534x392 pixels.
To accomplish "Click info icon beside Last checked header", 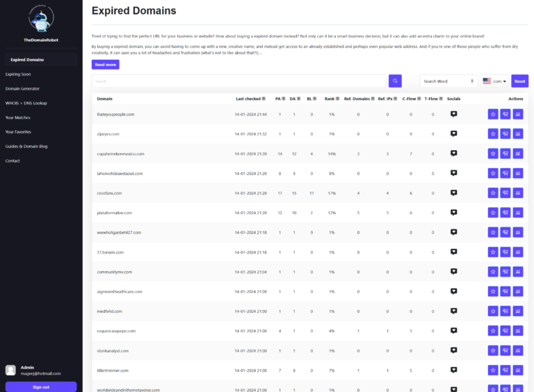I will pos(264,99).
